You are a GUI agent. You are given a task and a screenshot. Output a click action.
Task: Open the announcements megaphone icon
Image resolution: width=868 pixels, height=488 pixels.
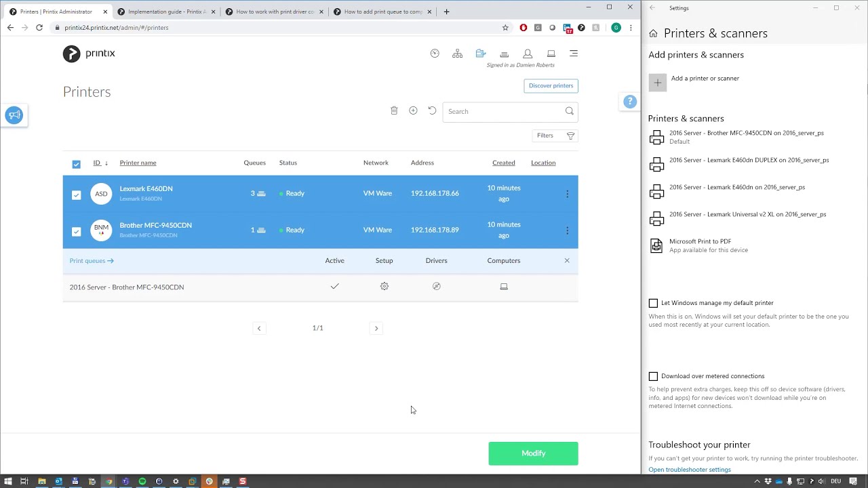14,115
